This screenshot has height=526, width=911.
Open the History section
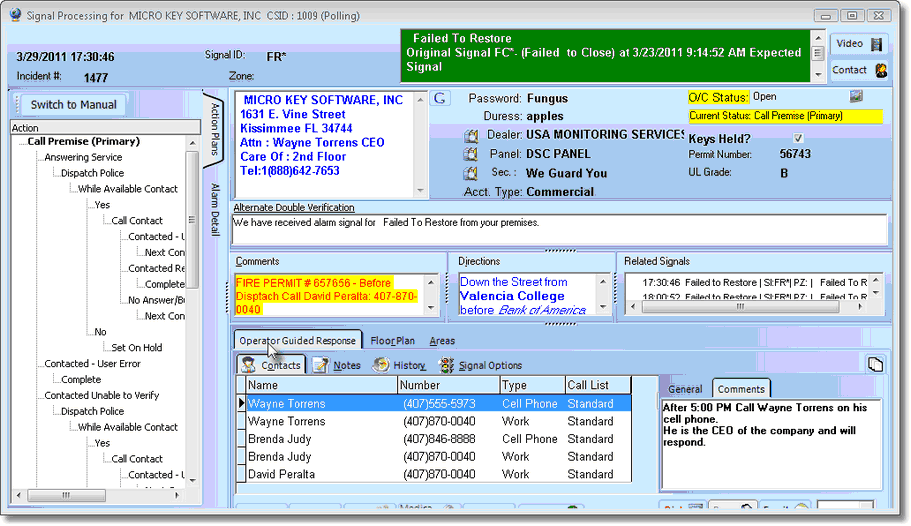point(399,365)
